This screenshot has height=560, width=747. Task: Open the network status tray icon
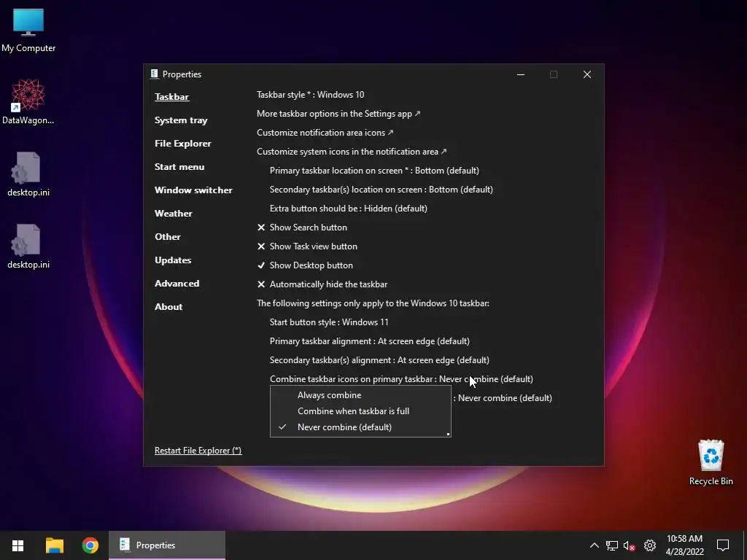(612, 545)
